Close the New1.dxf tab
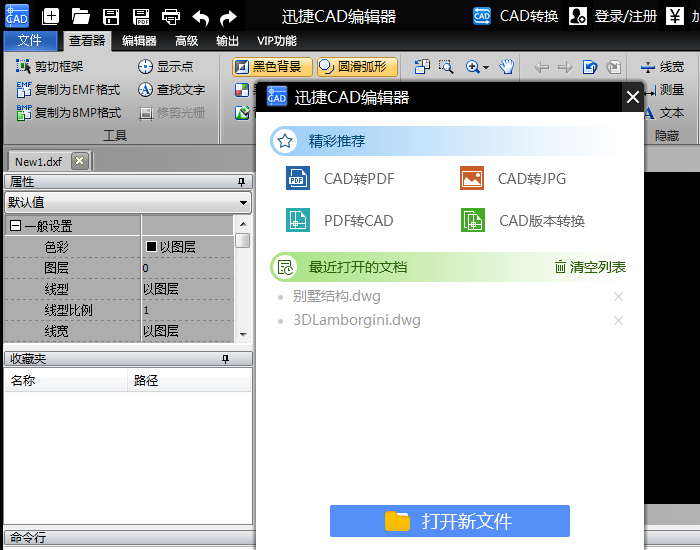 coord(79,161)
